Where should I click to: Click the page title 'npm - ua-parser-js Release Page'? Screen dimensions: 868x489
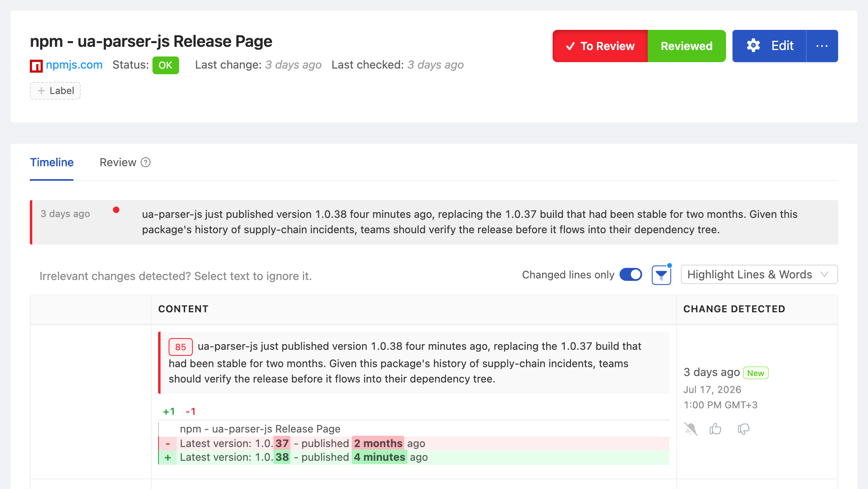tap(151, 41)
